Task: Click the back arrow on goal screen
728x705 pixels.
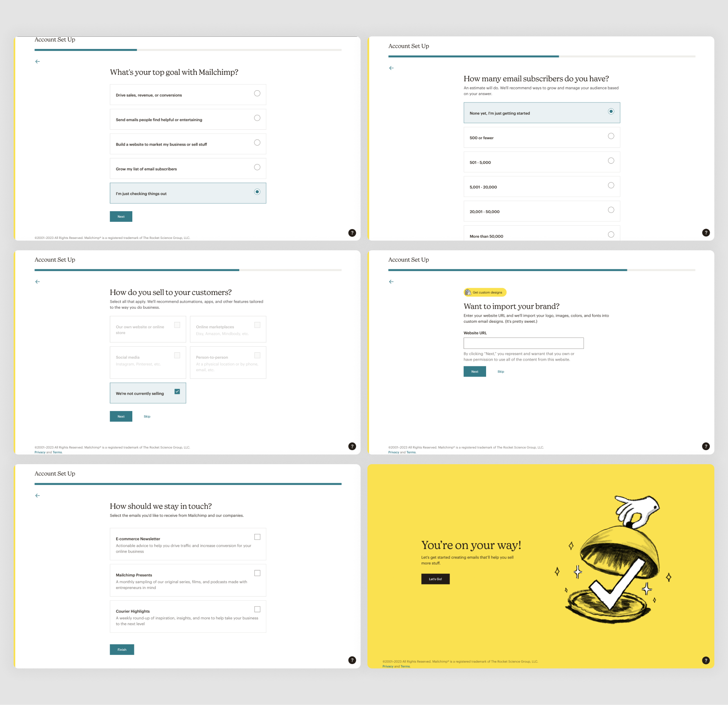Action: [37, 61]
